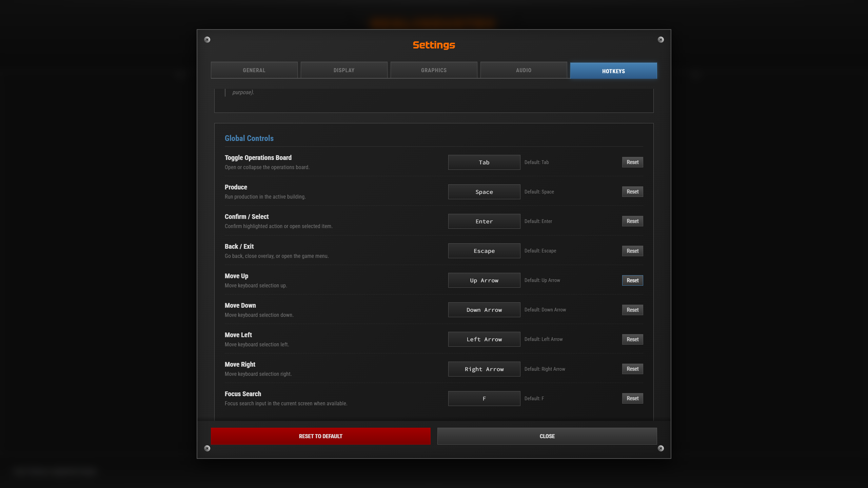Reset the Back / Exit hotkey
Viewport: 868px width, 488px height.
(632, 251)
